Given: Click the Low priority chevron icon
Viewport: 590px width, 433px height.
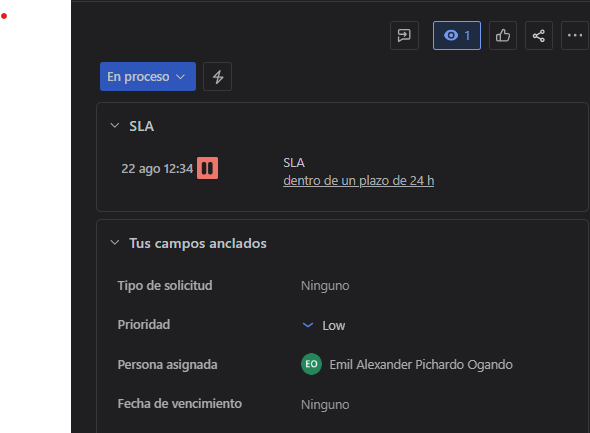Looking at the screenshot, I should (308, 325).
